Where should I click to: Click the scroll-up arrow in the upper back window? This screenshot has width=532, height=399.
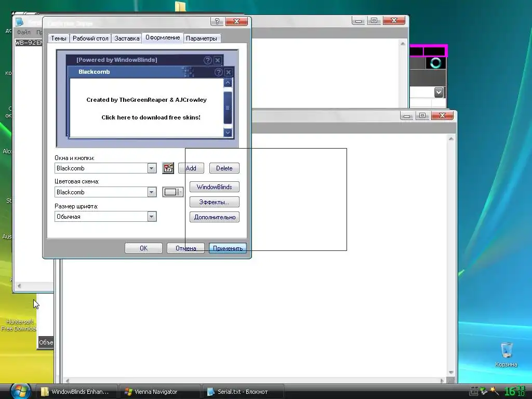pyautogui.click(x=403, y=44)
